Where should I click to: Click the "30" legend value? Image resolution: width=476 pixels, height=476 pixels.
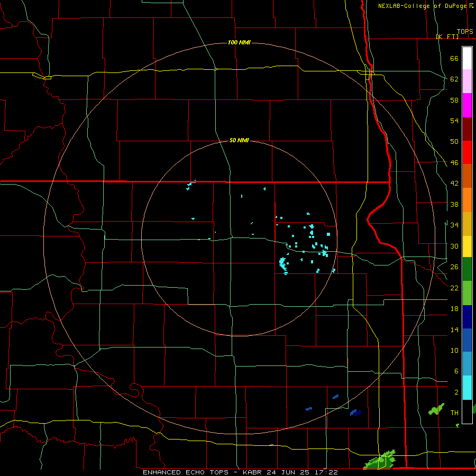point(454,246)
